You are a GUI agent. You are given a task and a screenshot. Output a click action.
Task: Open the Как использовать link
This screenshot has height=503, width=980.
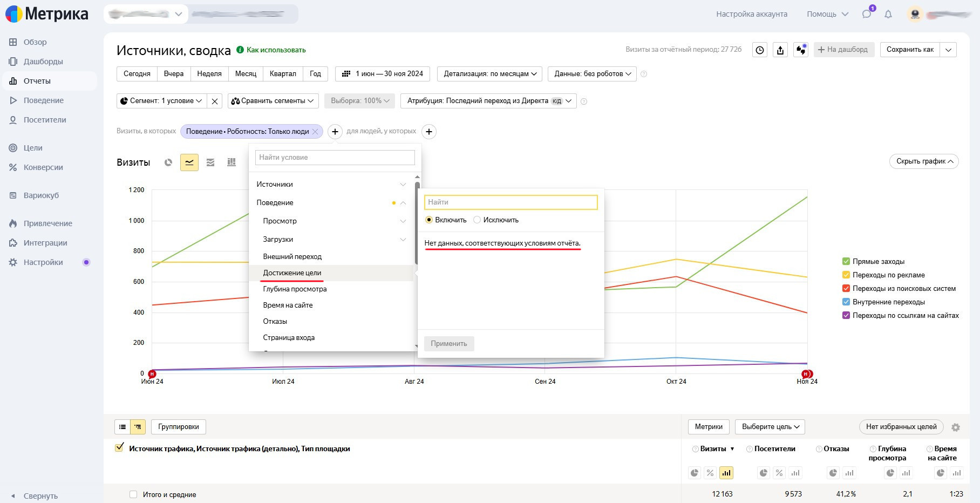click(x=276, y=50)
